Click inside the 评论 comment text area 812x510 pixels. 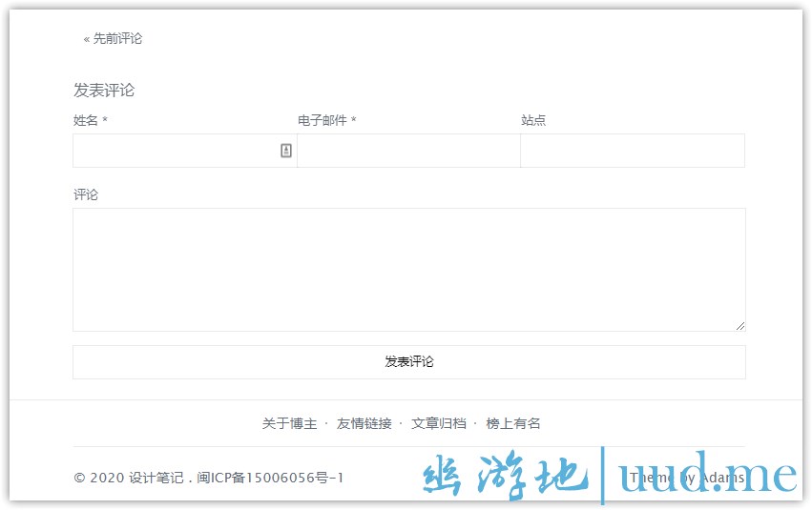[408, 270]
